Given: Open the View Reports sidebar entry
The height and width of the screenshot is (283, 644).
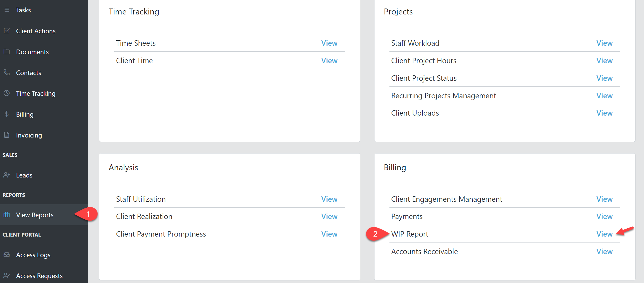Looking at the screenshot, I should [x=35, y=215].
